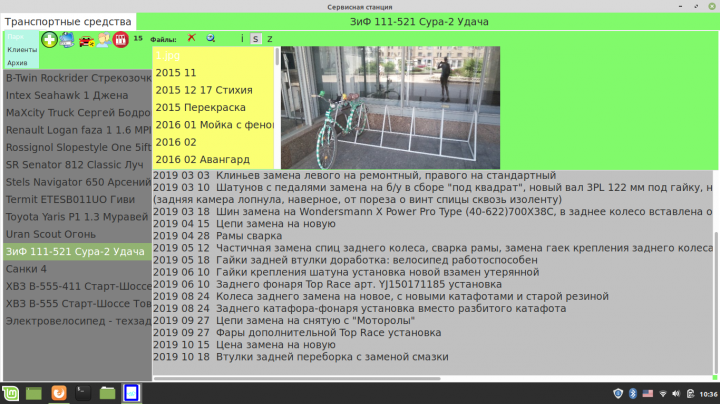Select '2016 02 Авангард' entry
The width and height of the screenshot is (720, 404).
[x=213, y=160]
